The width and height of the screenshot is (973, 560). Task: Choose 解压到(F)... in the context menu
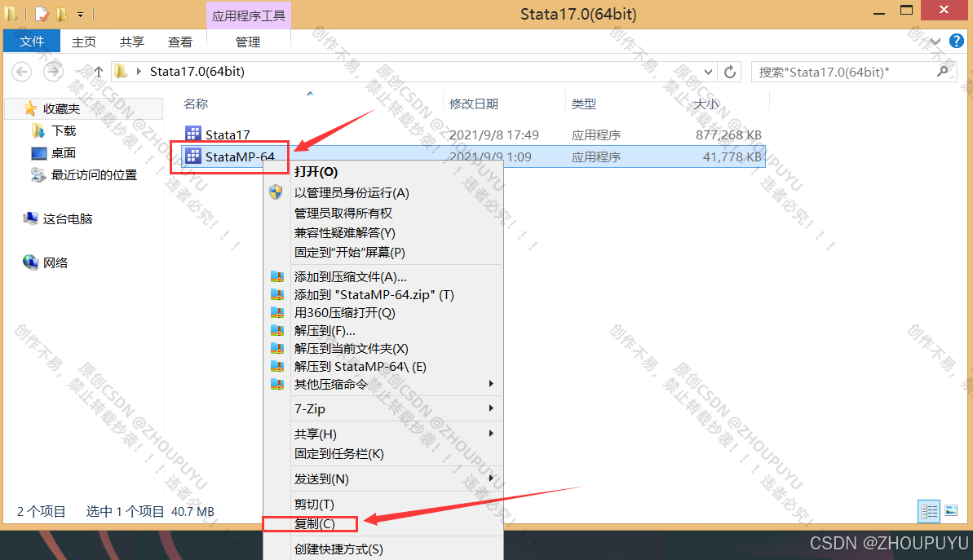point(325,331)
